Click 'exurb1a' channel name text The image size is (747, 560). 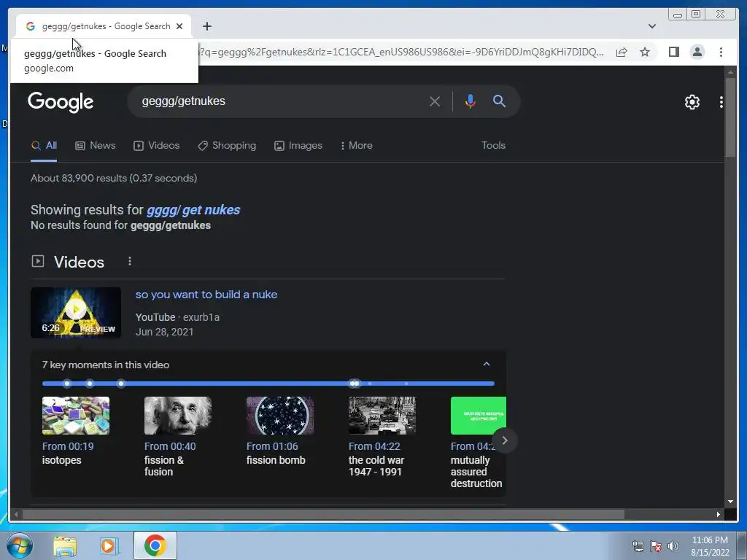point(201,317)
